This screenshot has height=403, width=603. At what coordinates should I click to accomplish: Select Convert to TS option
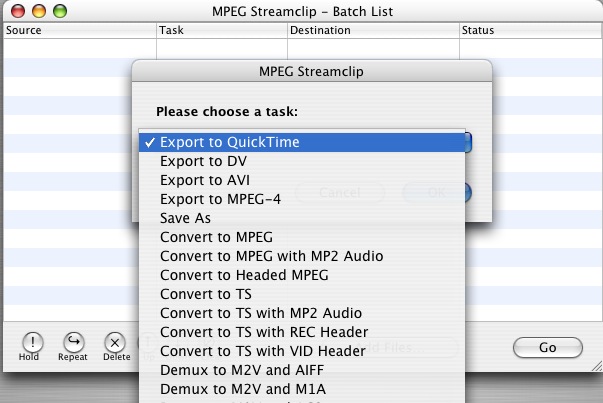[302, 294]
